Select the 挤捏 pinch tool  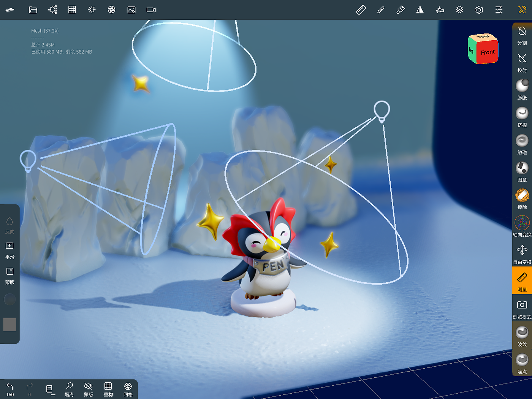coord(522,117)
